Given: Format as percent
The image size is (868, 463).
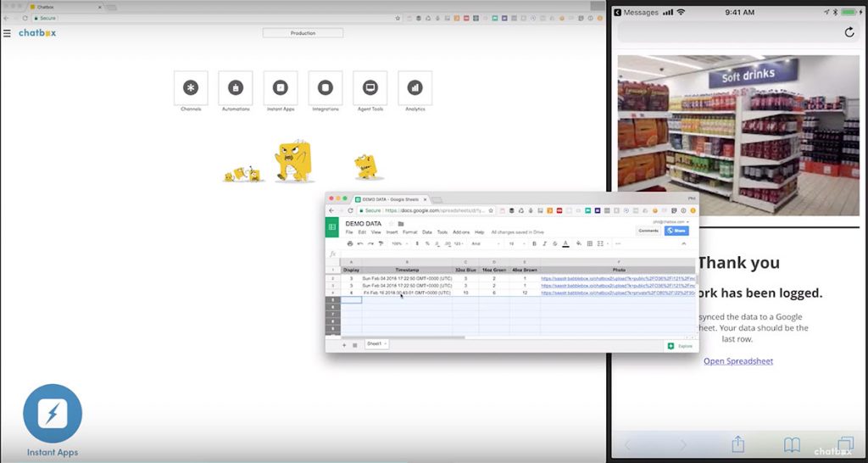Looking at the screenshot, I should click(x=427, y=243).
